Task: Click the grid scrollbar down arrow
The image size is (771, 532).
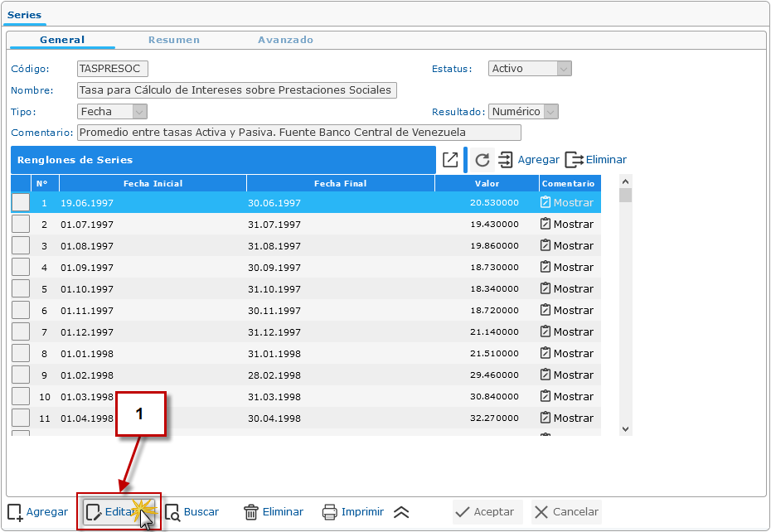Action: tap(626, 428)
